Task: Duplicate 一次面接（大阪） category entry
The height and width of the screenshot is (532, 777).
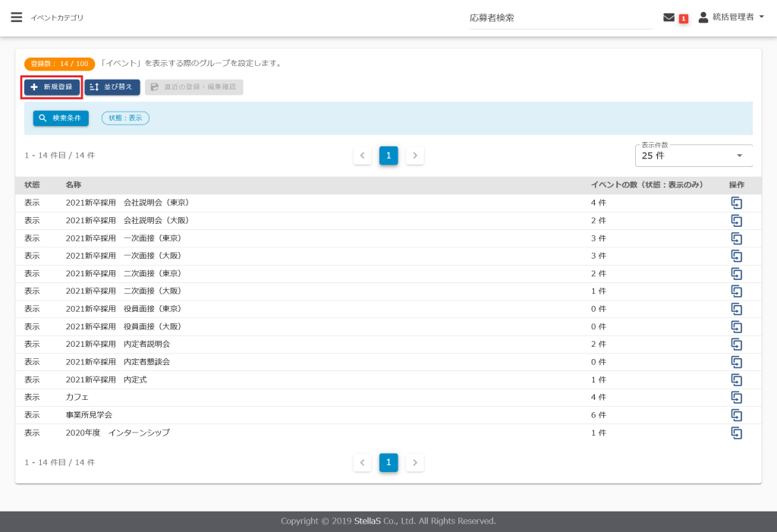Action: pyautogui.click(x=735, y=256)
